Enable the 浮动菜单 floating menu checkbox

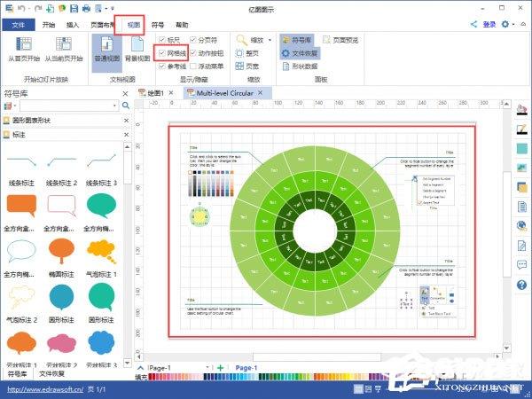coord(193,66)
